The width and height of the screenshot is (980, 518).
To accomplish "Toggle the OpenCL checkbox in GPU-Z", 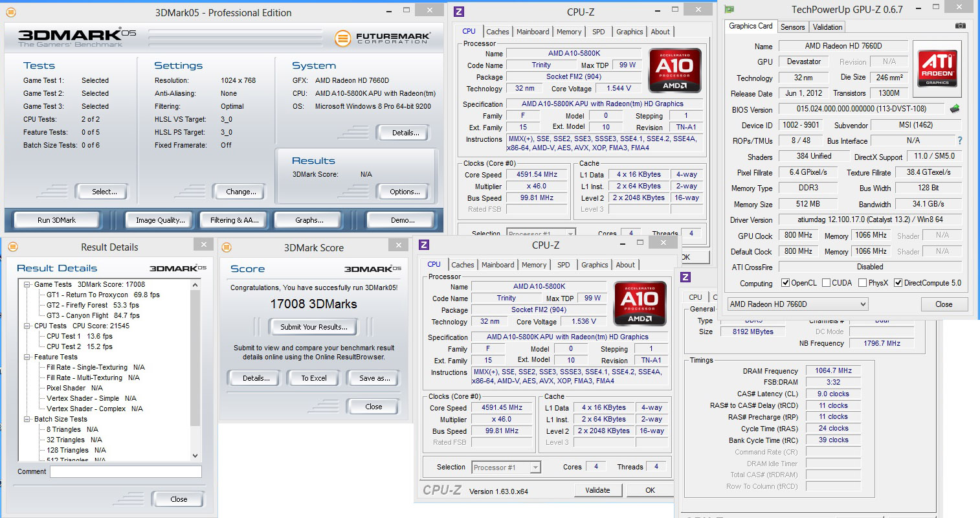I will (x=785, y=283).
